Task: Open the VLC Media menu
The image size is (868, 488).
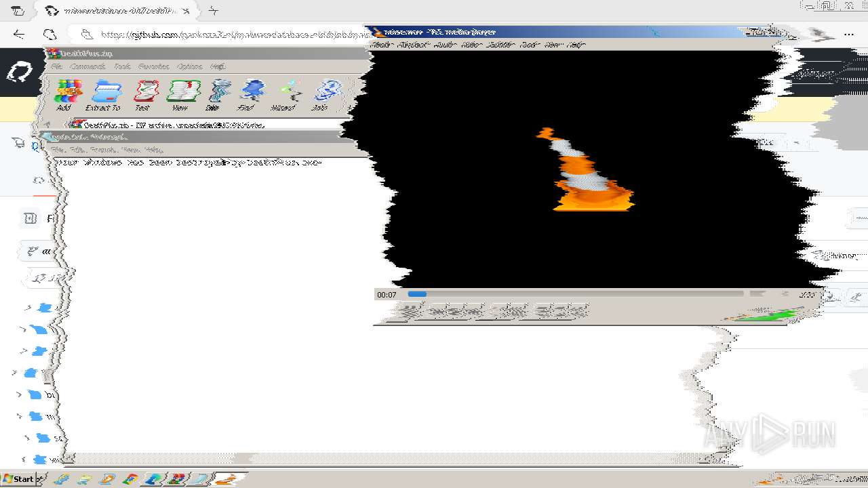Action: tap(382, 45)
